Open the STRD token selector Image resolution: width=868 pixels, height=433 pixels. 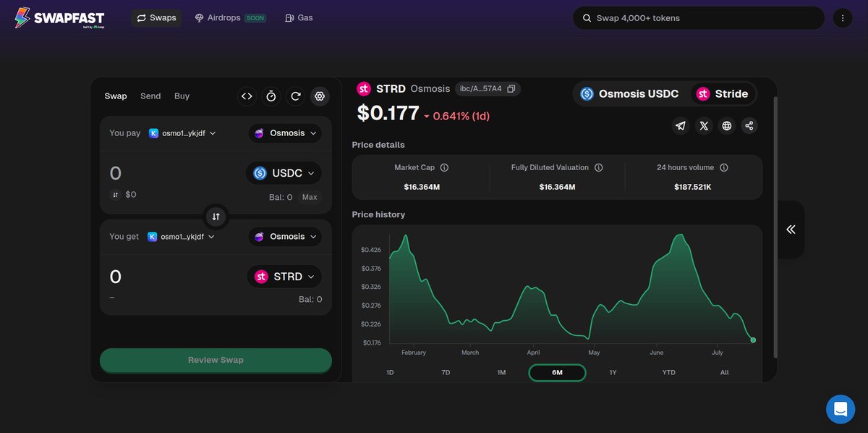tap(284, 277)
